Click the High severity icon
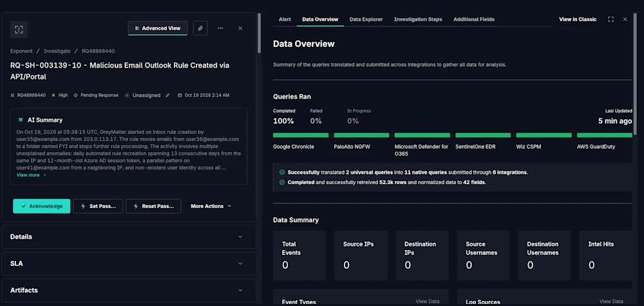 pyautogui.click(x=53, y=95)
